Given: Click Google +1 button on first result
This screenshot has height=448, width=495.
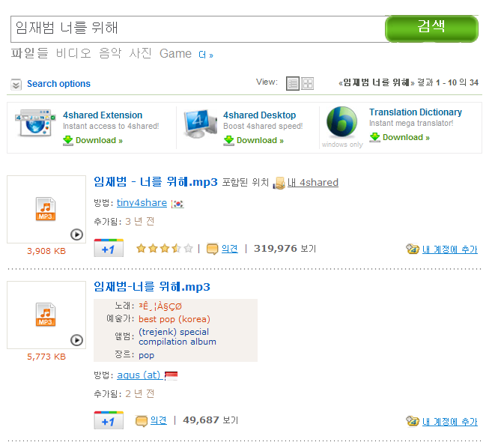Looking at the screenshot, I should pos(109,249).
